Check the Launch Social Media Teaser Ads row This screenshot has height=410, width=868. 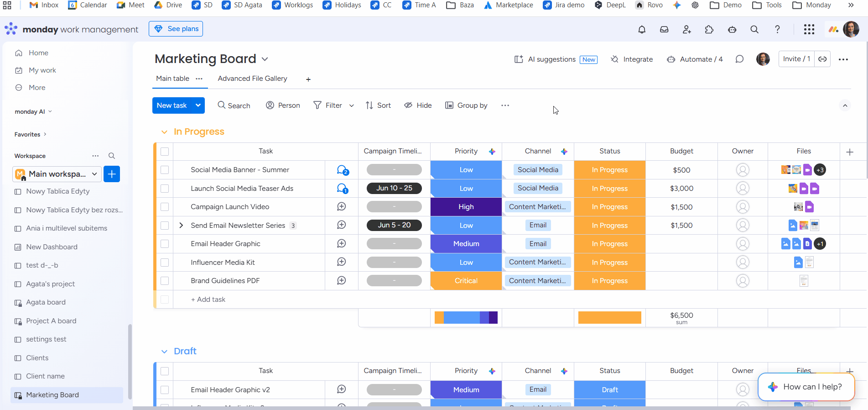[x=165, y=189]
